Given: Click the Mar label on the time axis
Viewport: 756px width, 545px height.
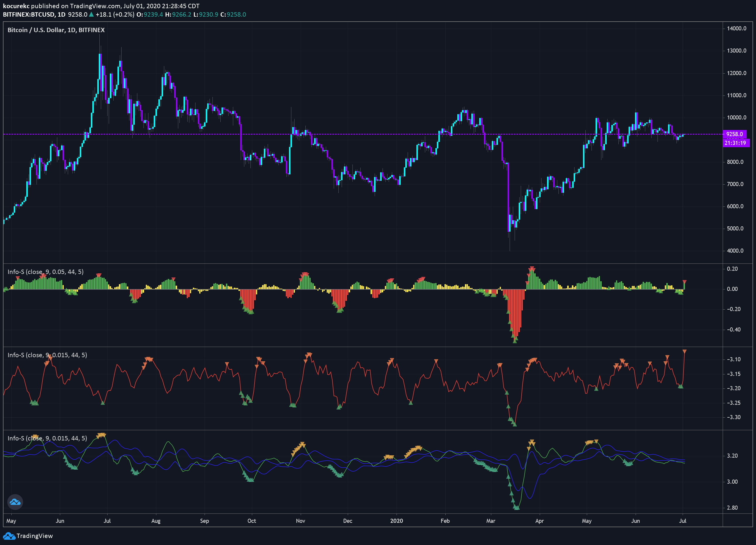Looking at the screenshot, I should (x=491, y=521).
